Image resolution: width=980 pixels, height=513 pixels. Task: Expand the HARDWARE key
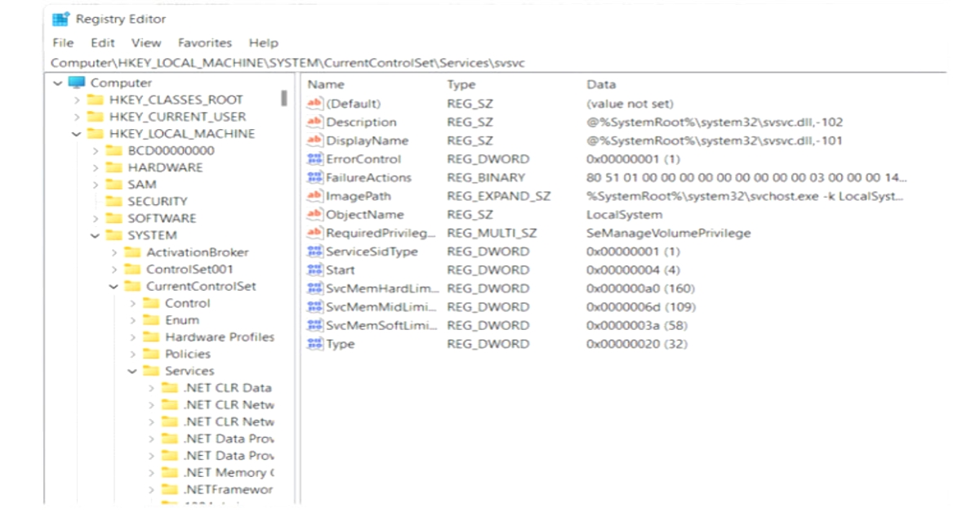95,167
